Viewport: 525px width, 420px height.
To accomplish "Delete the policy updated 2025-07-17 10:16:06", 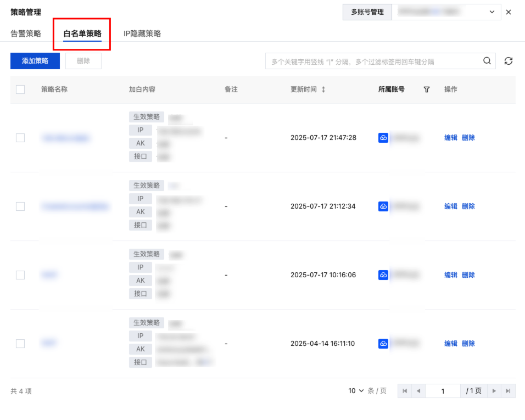I will coord(468,275).
